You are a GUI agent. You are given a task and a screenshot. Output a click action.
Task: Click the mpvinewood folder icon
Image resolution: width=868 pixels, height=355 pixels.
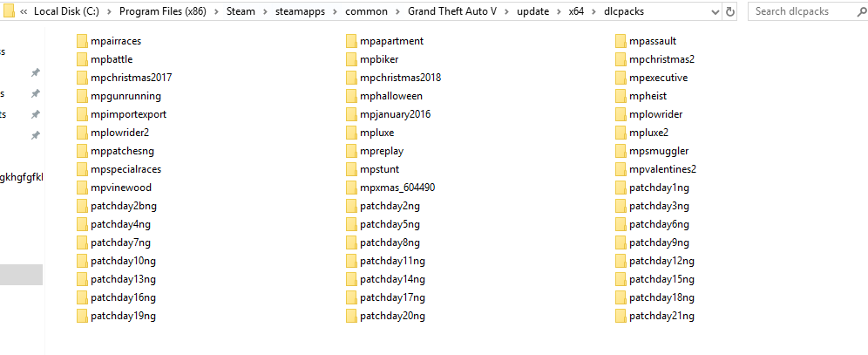[82, 188]
